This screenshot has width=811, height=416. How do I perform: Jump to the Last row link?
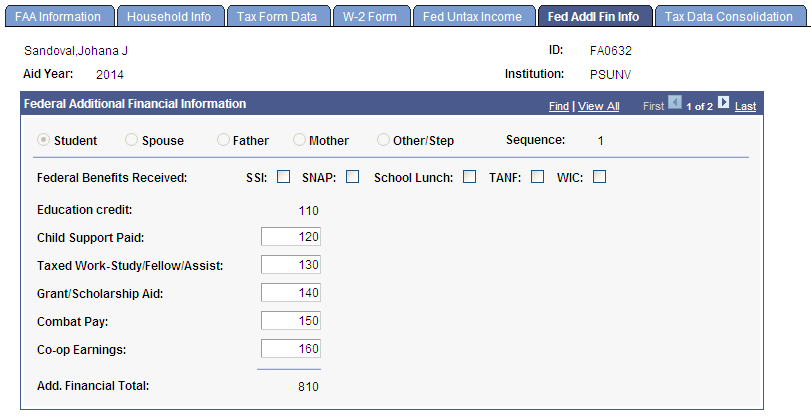point(745,106)
